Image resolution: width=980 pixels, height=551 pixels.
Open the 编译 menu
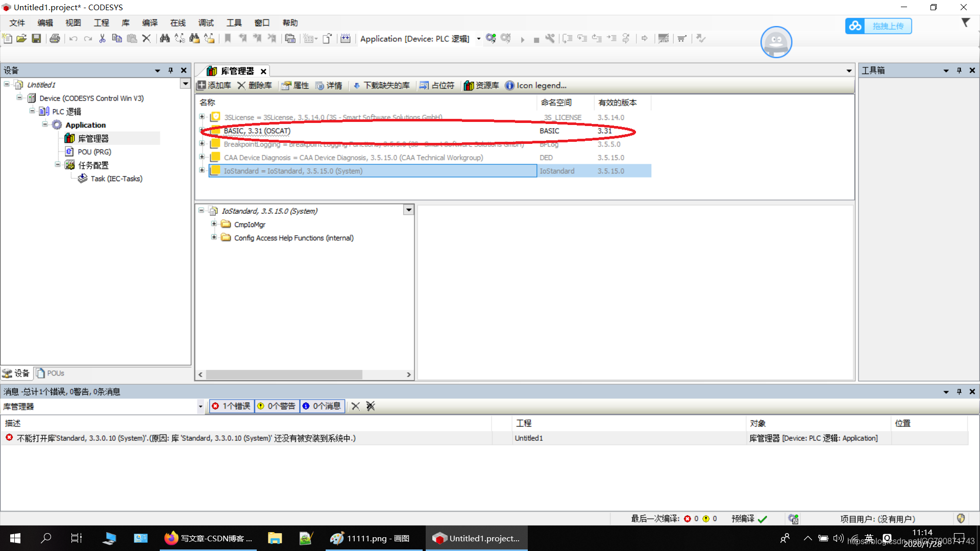tap(150, 22)
